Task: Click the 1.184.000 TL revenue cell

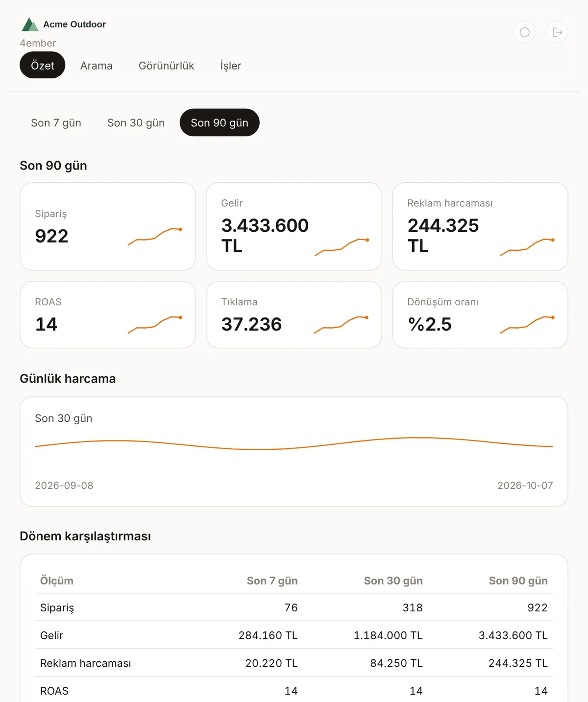Action: coord(388,635)
